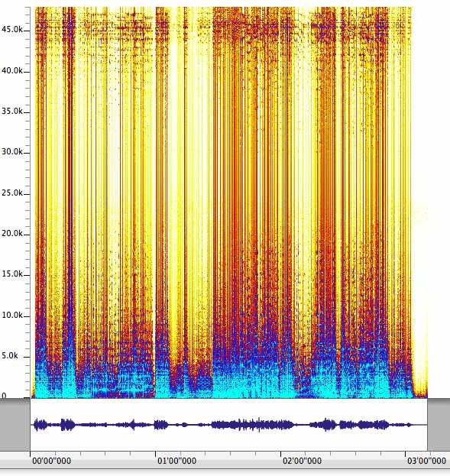Click the 15.0k frequency axis label
The width and height of the screenshot is (450, 476).
coord(12,274)
